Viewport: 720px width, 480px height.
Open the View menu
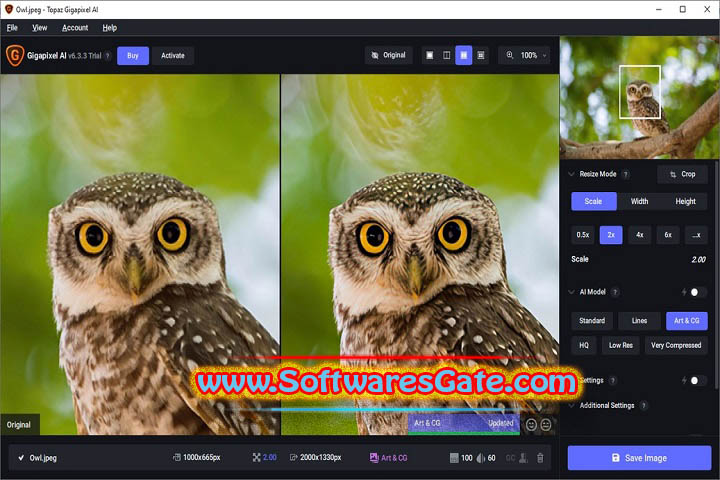point(39,28)
